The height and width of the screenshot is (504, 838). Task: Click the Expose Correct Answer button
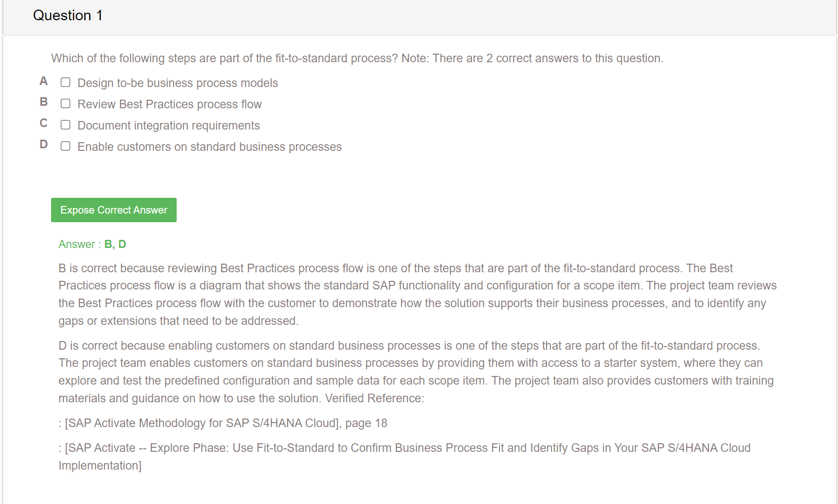click(114, 210)
